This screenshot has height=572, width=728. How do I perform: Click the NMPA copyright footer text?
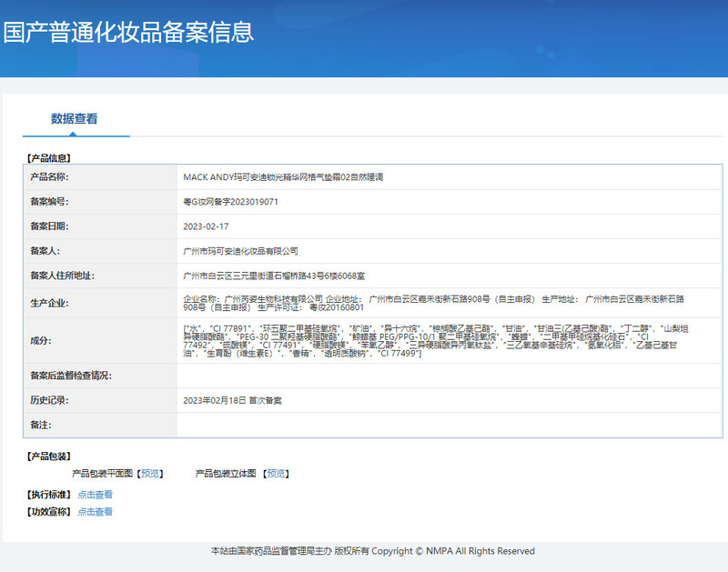click(372, 551)
